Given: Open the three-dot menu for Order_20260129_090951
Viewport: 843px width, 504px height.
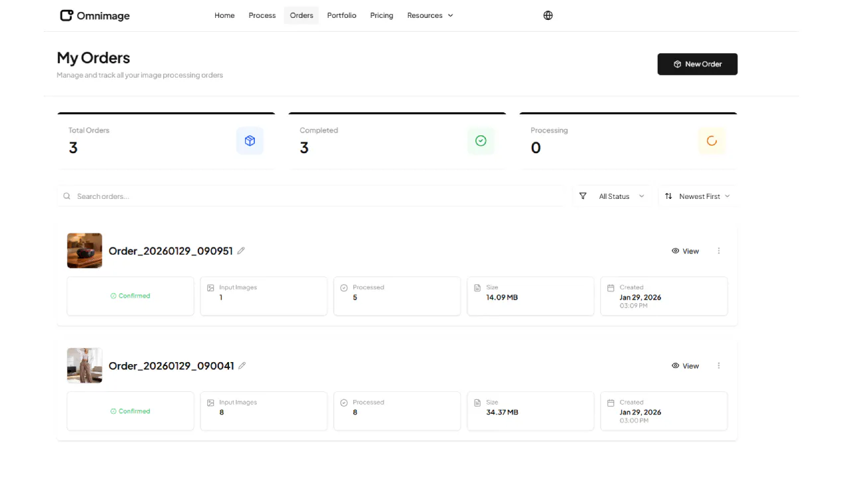Looking at the screenshot, I should [x=719, y=251].
